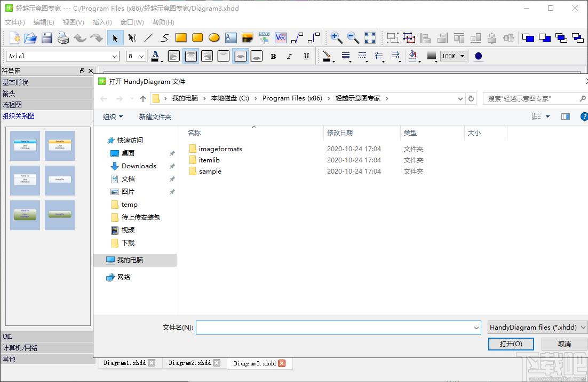Toggle left text alignment
The width and height of the screenshot is (588, 382).
point(173,56)
